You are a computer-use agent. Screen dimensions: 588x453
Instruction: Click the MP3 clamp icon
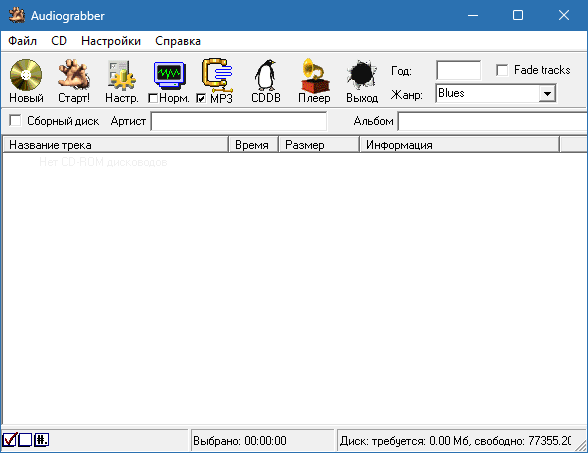(217, 75)
